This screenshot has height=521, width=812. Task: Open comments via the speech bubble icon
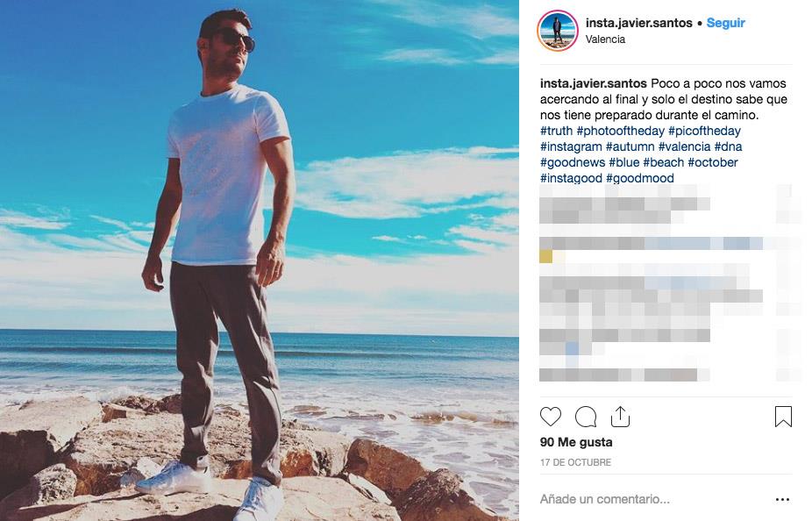click(x=586, y=417)
